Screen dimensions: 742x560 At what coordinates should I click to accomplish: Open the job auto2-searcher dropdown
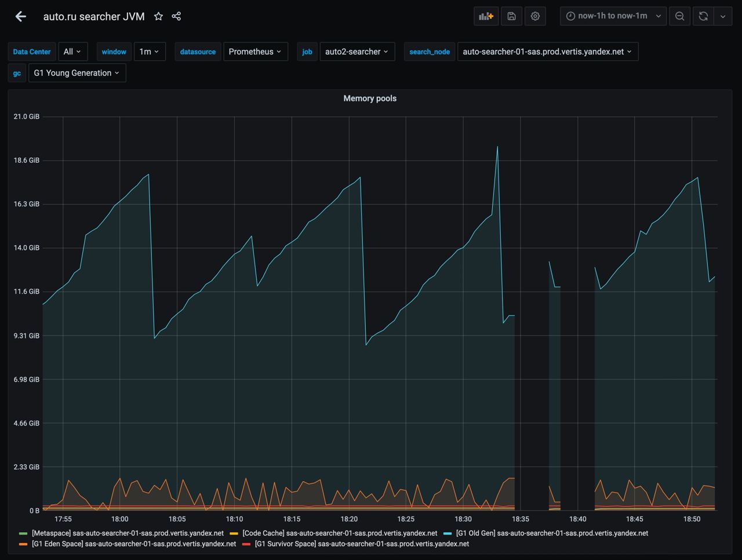[357, 52]
